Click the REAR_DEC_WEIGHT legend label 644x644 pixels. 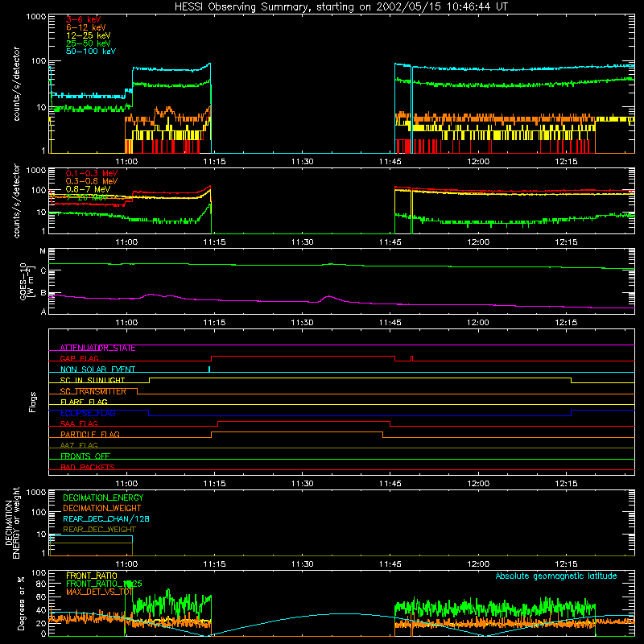coord(99,530)
